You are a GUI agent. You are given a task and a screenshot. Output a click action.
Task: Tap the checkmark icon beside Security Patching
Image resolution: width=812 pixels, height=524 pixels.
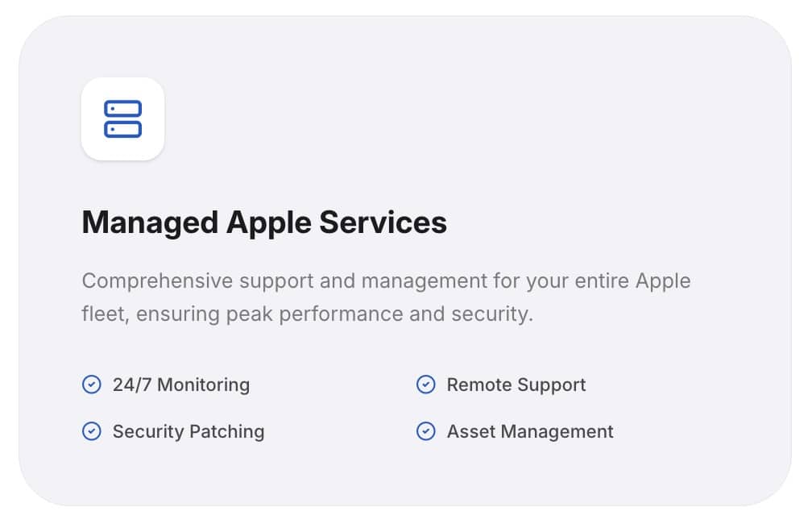coord(92,431)
